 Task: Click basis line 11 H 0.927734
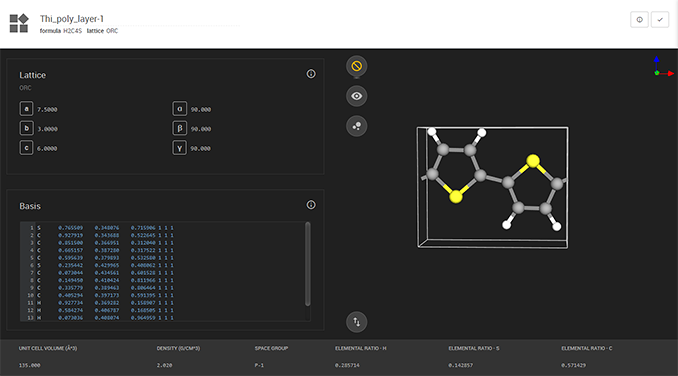click(x=105, y=303)
